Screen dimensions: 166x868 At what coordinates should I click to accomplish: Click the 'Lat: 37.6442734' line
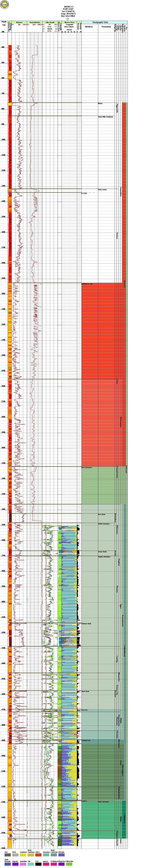(x=68, y=11)
